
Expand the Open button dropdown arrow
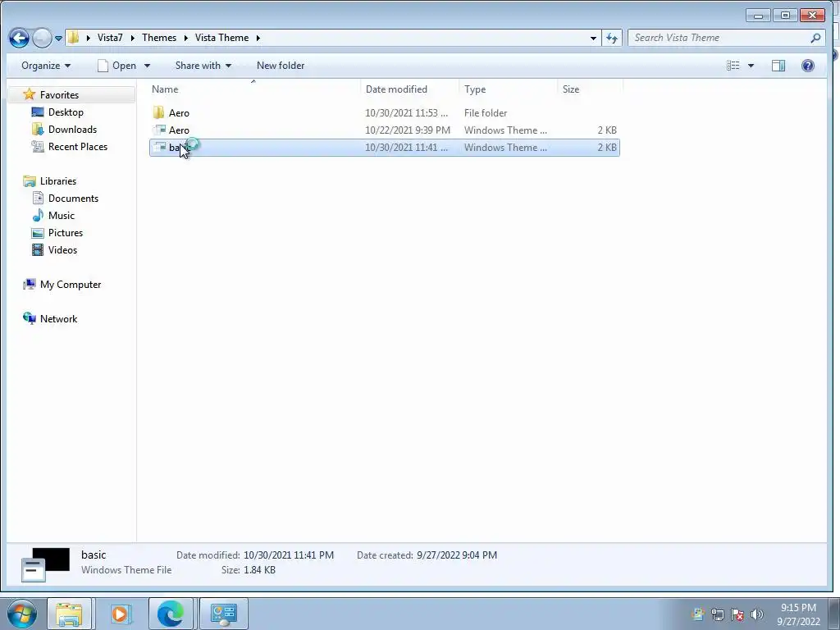coord(147,66)
